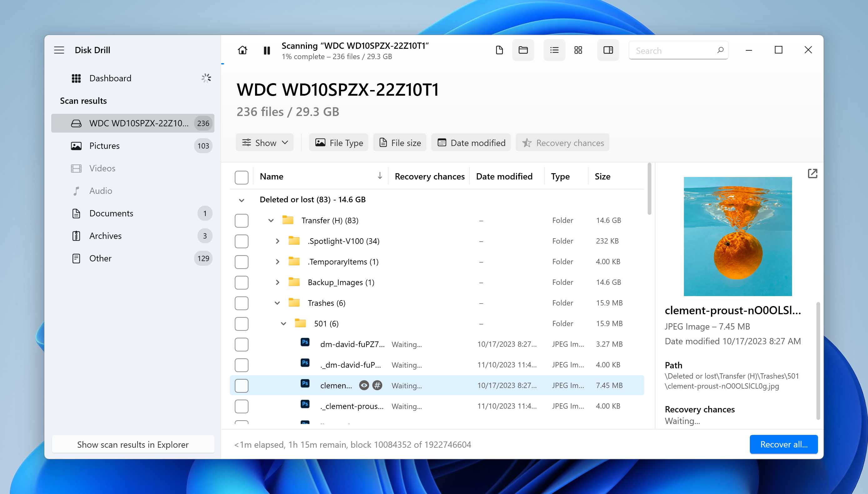Sort by Recovery chances column header
Image resolution: width=868 pixels, height=494 pixels.
[429, 176]
